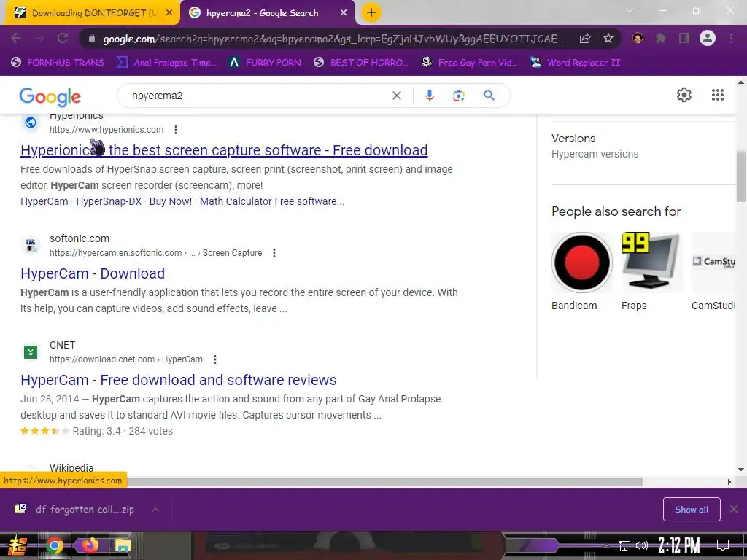The width and height of the screenshot is (747, 560).
Task: Submit search with magnifier icon
Action: 489,96
